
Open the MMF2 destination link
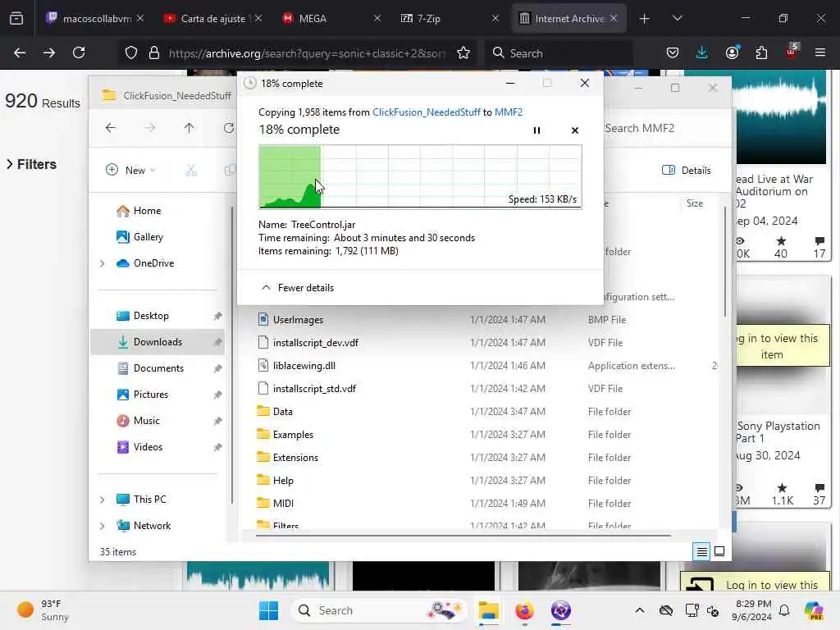click(x=509, y=112)
